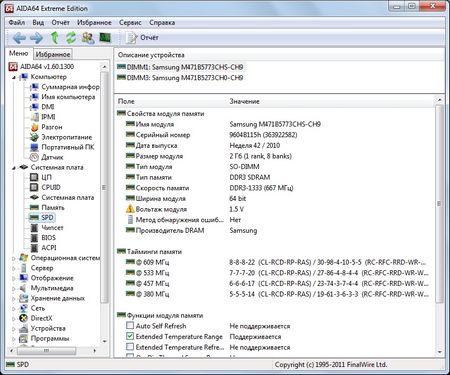The image size is (450, 375).
Task: Click the details pane vertical scrollbar
Action: 439,203
